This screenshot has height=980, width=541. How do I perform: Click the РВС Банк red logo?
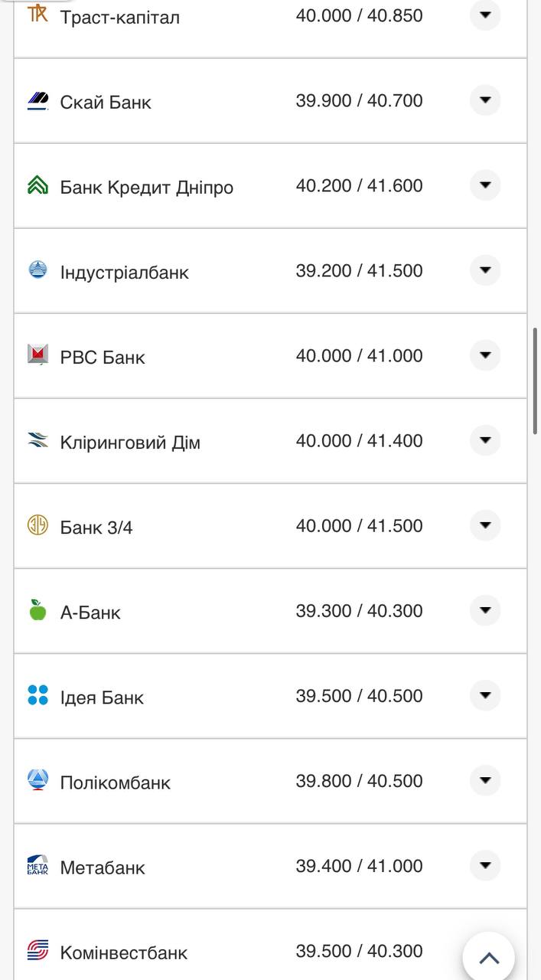pyautogui.click(x=37, y=355)
